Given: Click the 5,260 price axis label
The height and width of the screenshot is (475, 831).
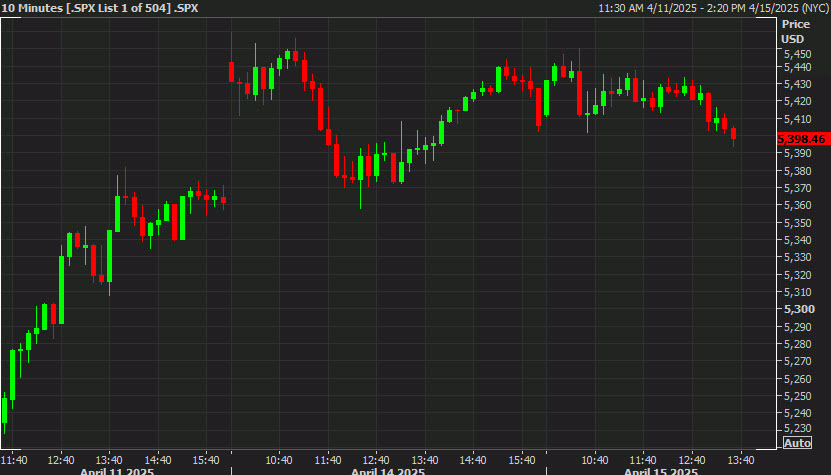Looking at the screenshot, I should (x=798, y=379).
